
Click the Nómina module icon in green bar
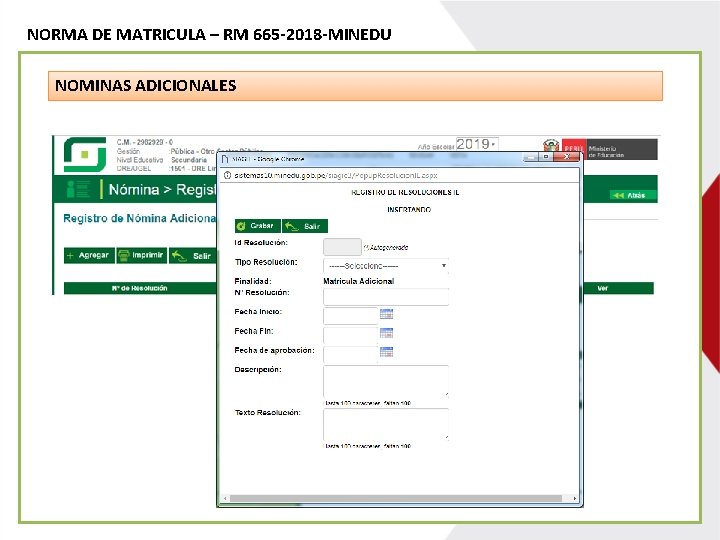pyautogui.click(x=78, y=189)
